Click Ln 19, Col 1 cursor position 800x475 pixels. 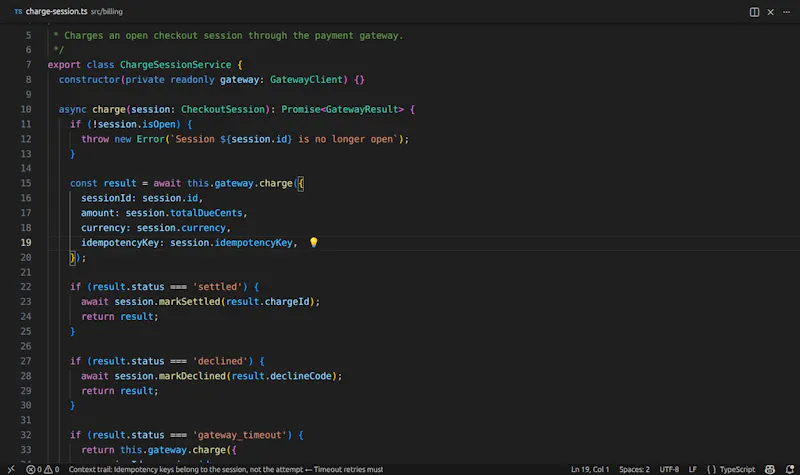tap(590, 469)
